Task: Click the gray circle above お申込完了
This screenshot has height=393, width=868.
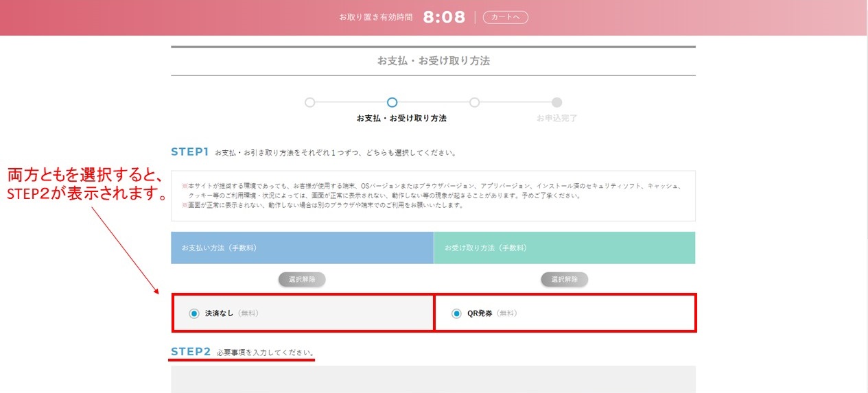Action: click(x=556, y=102)
